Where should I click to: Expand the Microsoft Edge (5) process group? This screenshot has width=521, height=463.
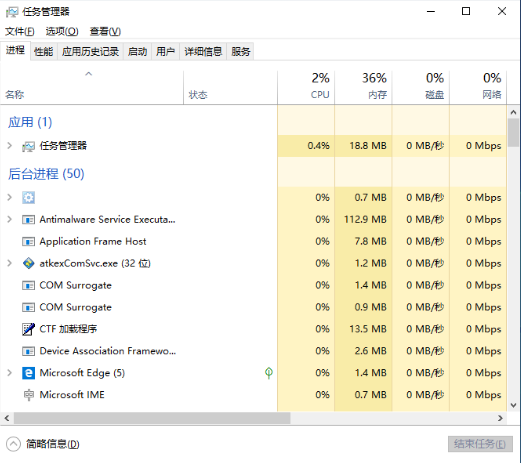(x=10, y=373)
